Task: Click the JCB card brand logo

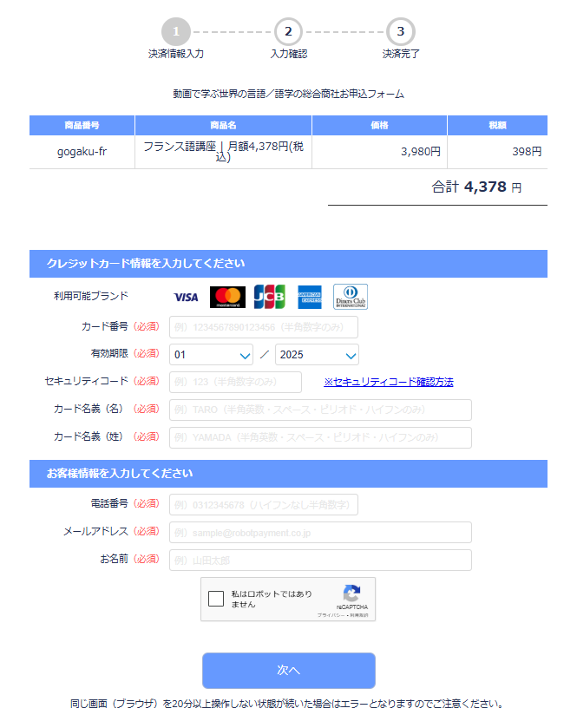Action: pos(269,297)
